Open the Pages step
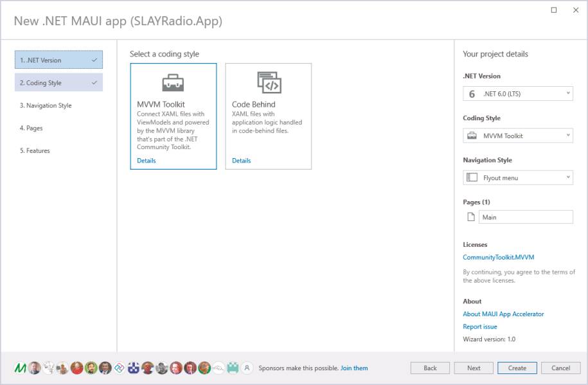588x385 pixels. click(x=58, y=128)
